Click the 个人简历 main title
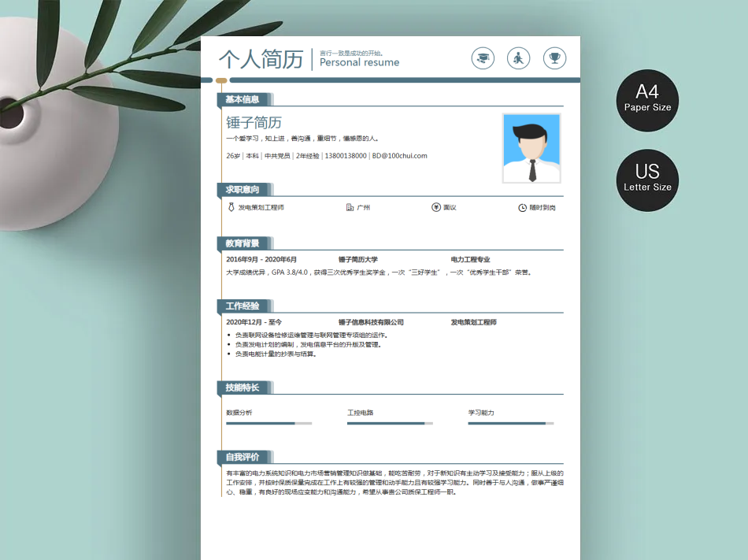This screenshot has width=748, height=560. pyautogui.click(x=261, y=59)
